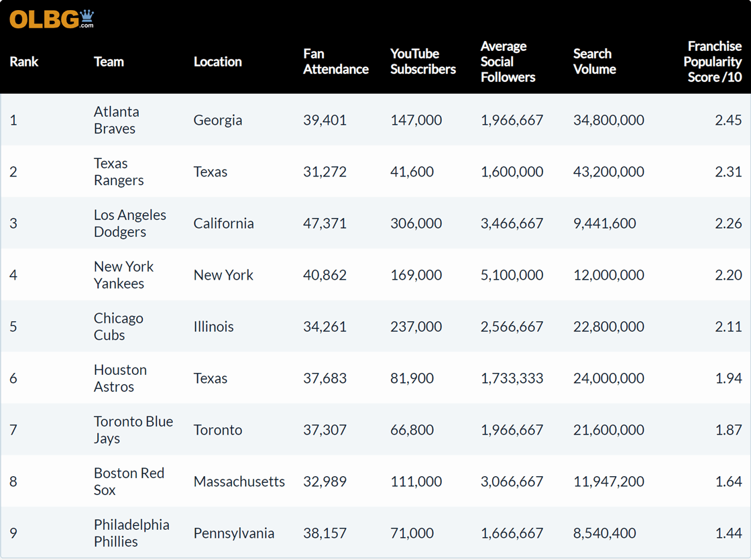
Task: Click popularity score 1.64
Action: click(x=728, y=482)
